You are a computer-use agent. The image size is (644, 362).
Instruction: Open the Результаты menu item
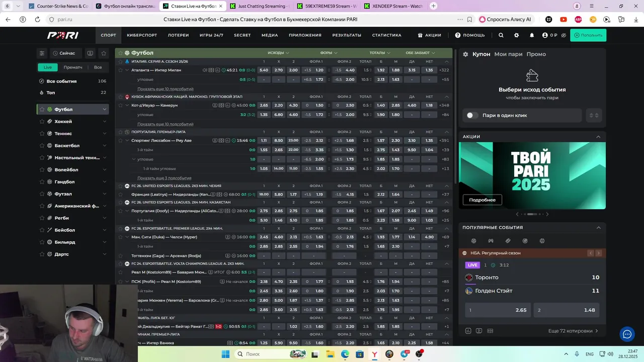point(347,35)
